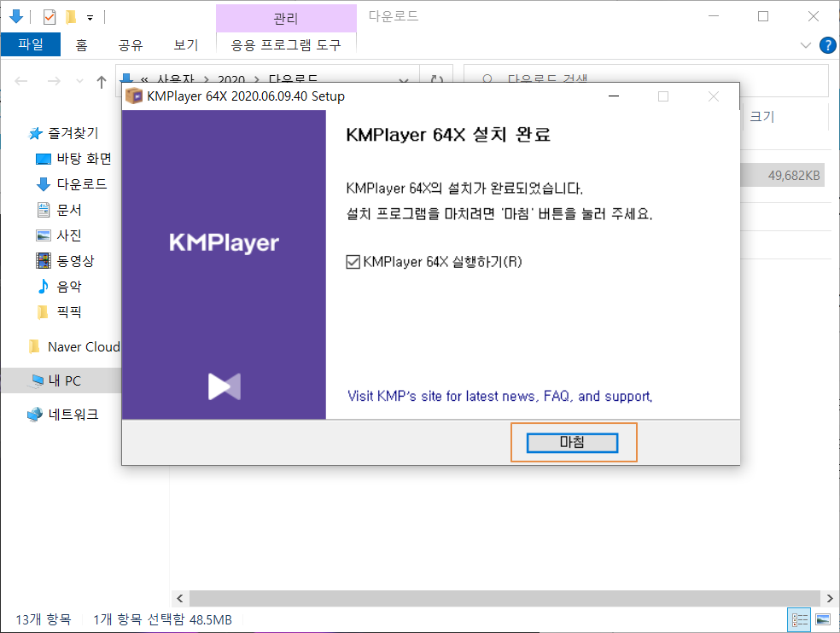Viewport: 840px width, 633px height.
Task: Click the 픽픽 folder icon
Action: [43, 311]
